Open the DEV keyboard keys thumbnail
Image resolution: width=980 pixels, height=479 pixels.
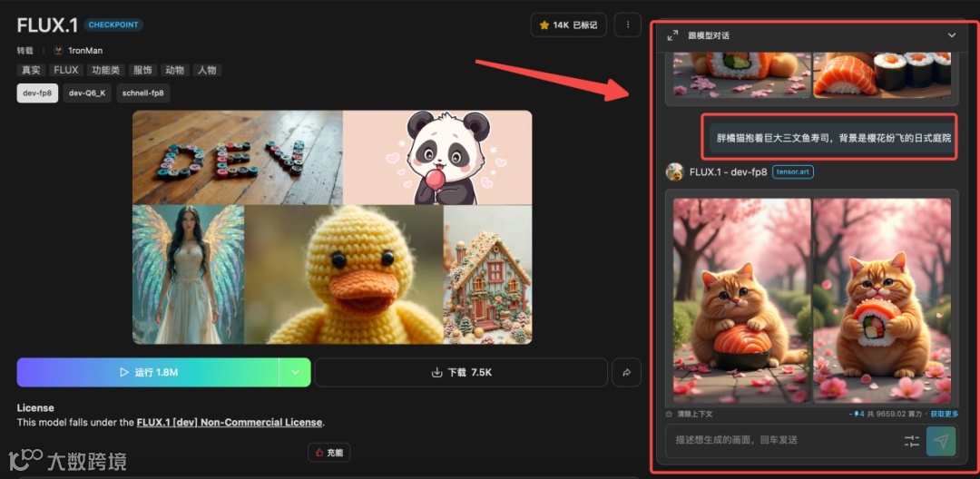tap(238, 157)
